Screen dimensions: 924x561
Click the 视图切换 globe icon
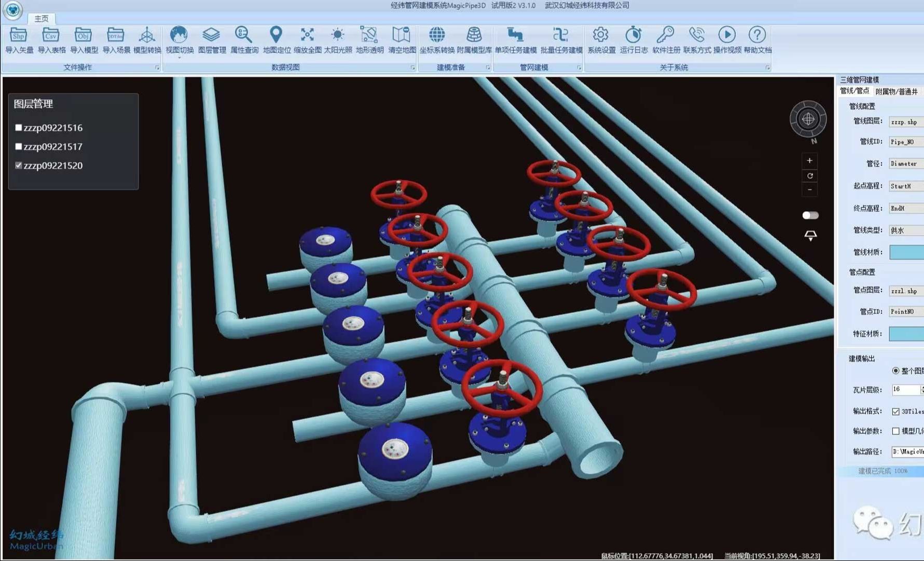tap(179, 40)
